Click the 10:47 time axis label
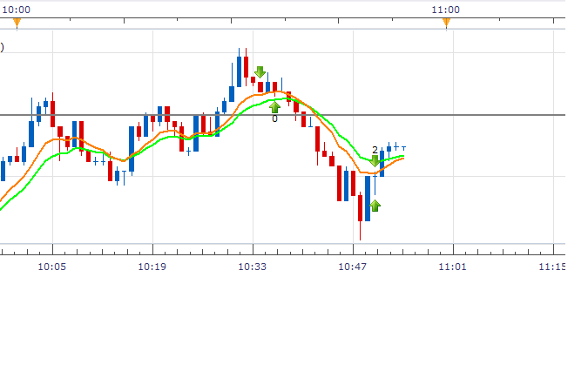The height and width of the screenshot is (392, 588). point(352,267)
